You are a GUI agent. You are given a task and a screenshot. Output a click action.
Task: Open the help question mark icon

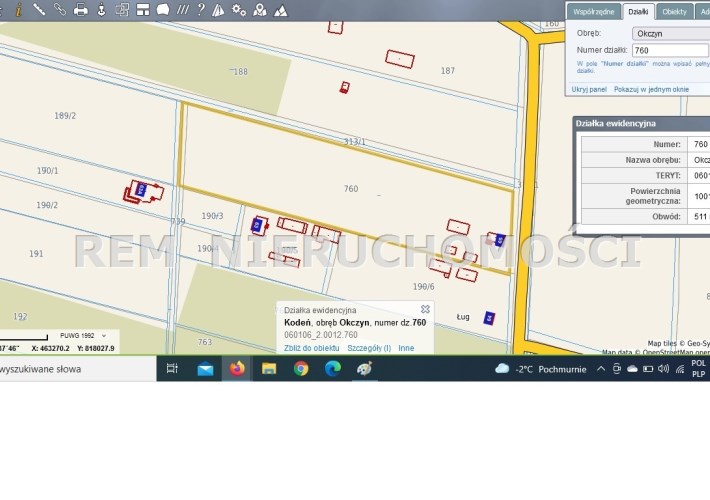pyautogui.click(x=200, y=9)
